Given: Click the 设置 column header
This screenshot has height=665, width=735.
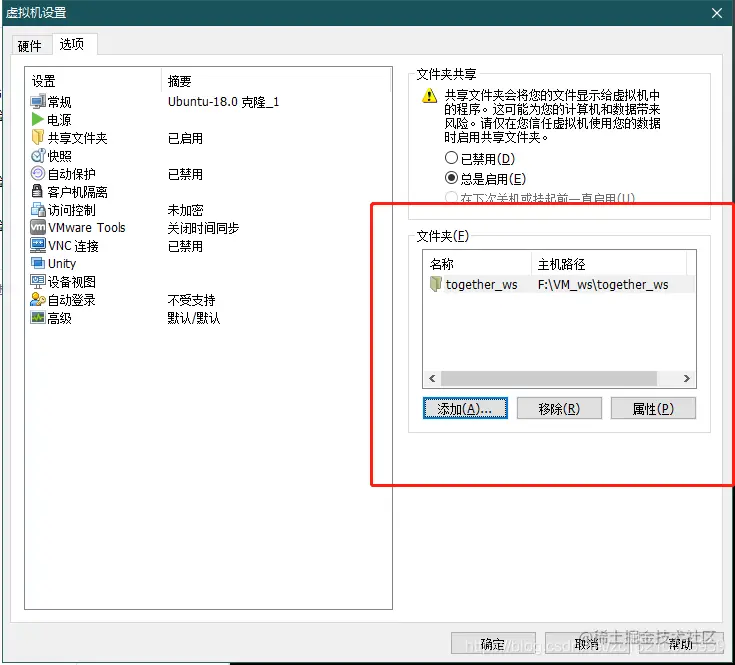Looking at the screenshot, I should click(x=93, y=81).
